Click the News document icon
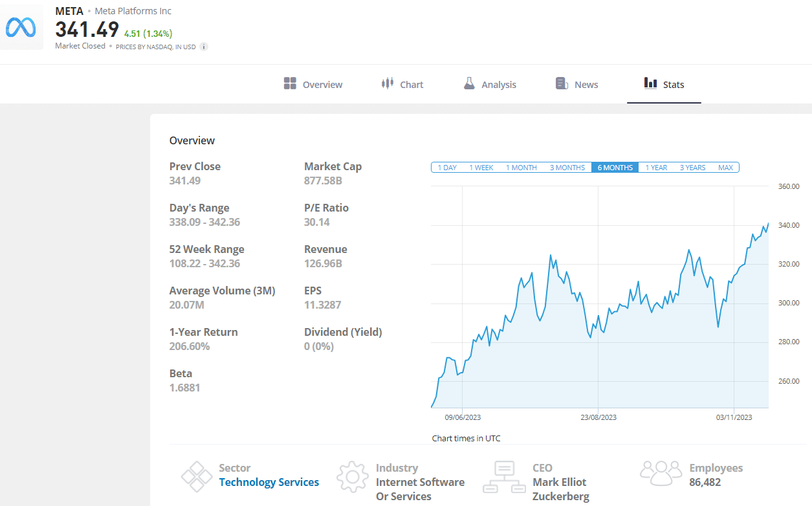The image size is (812, 506). 562,83
